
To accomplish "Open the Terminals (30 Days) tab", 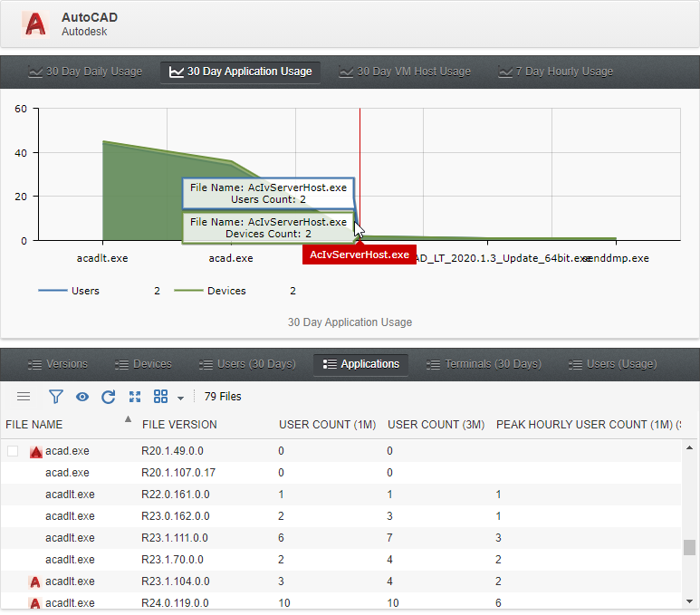I will 484,364.
